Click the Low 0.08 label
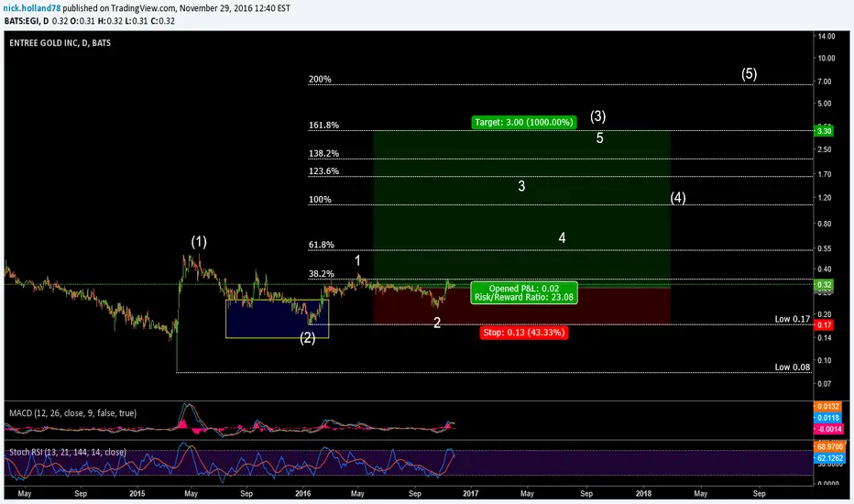This screenshot has width=854, height=504. coord(793,367)
